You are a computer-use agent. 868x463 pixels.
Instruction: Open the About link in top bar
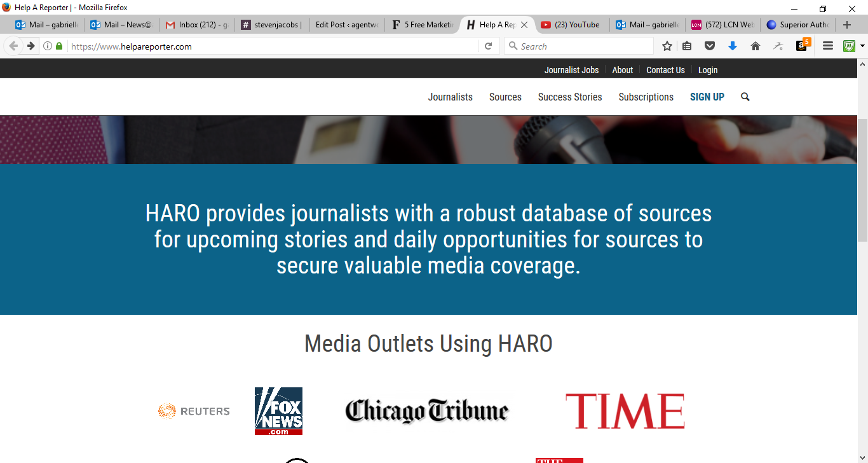point(623,70)
